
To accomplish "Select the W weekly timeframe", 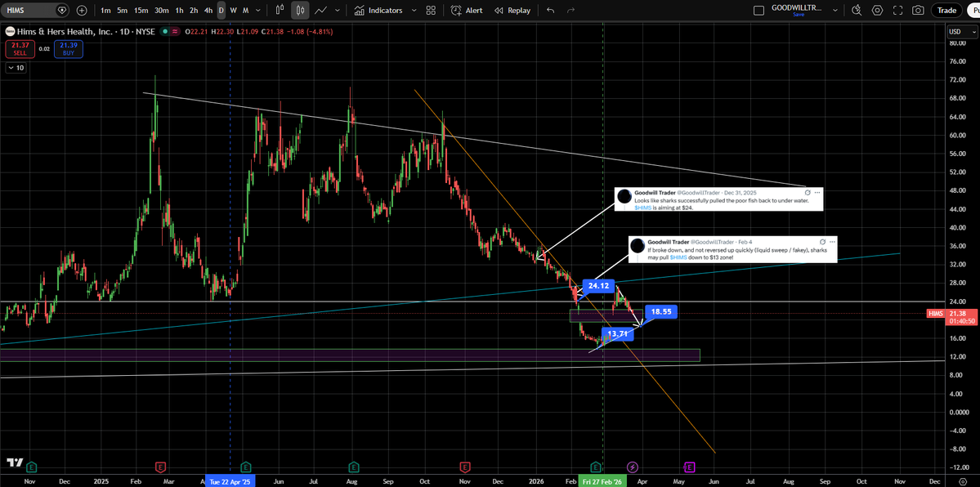I will [233, 11].
